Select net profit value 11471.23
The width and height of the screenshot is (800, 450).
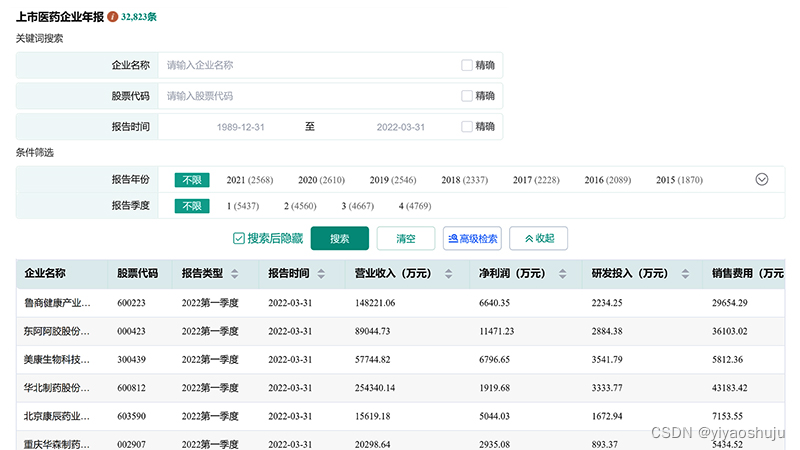click(496, 331)
